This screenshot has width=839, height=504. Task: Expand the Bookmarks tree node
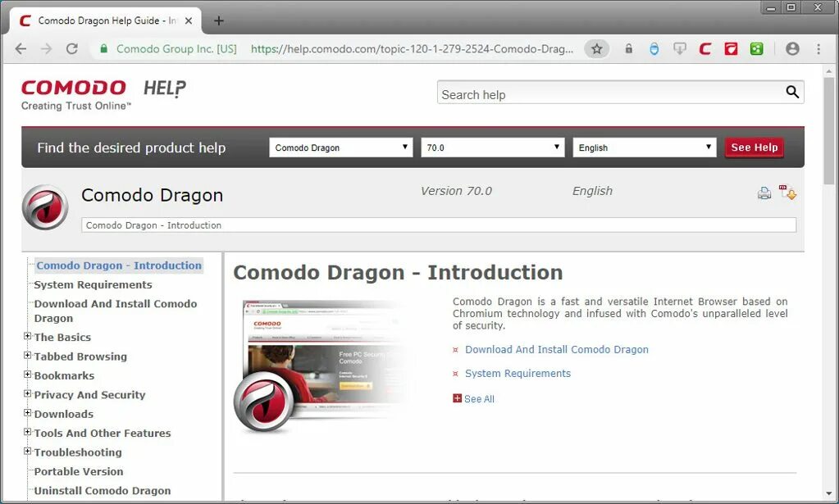point(27,375)
